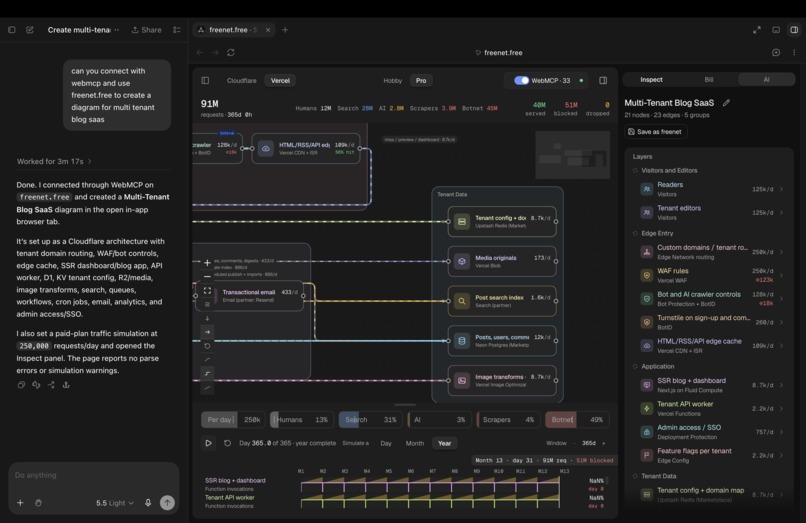Collapse the Application group
806x523 pixels.
pyautogui.click(x=635, y=366)
